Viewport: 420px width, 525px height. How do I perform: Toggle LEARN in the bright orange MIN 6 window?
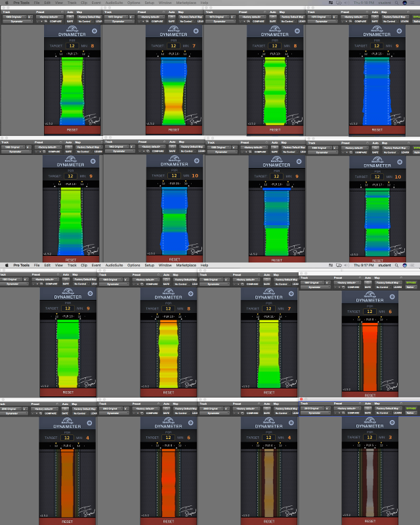tap(398, 287)
